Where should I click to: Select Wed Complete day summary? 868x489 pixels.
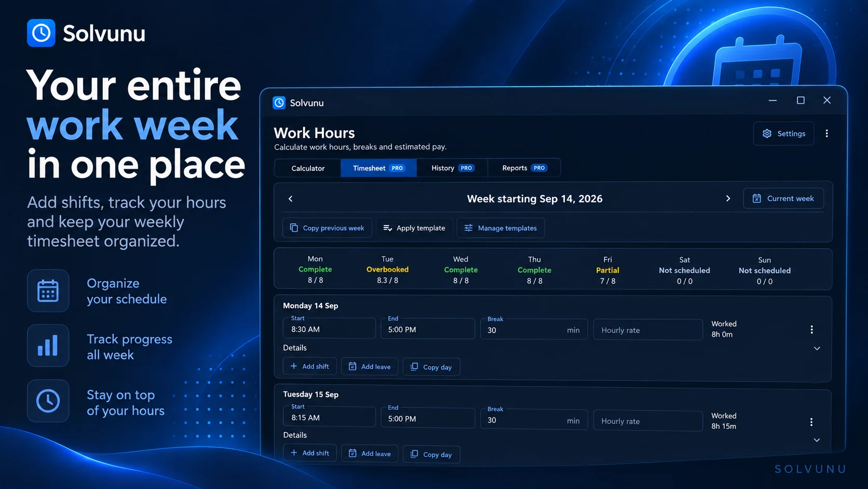[x=460, y=269]
